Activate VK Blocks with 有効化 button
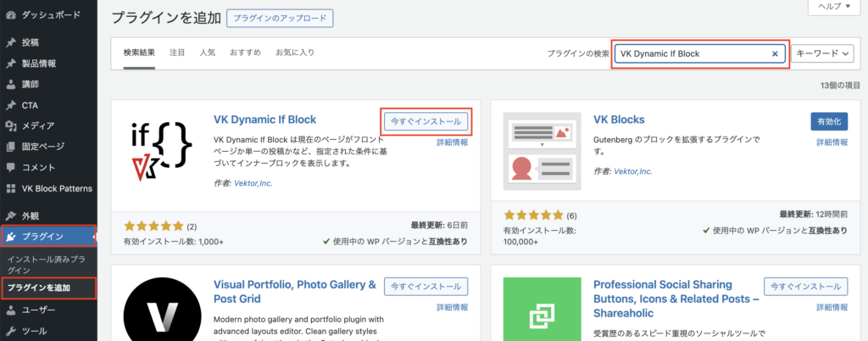Screen dimensions: 868x341 (x=829, y=121)
